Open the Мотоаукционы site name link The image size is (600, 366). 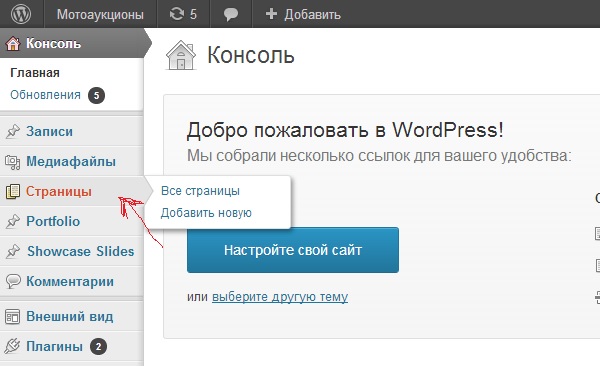100,15
